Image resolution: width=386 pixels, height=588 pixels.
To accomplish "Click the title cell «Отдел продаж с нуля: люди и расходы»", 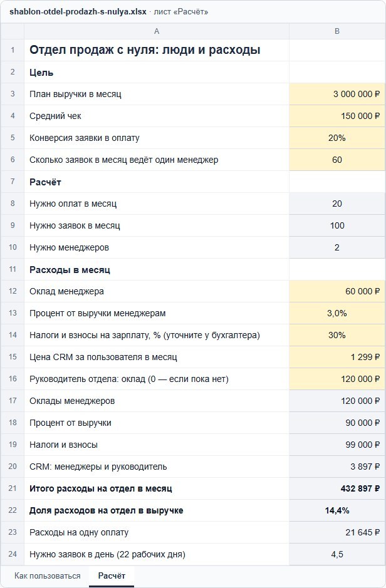I will pos(157,50).
